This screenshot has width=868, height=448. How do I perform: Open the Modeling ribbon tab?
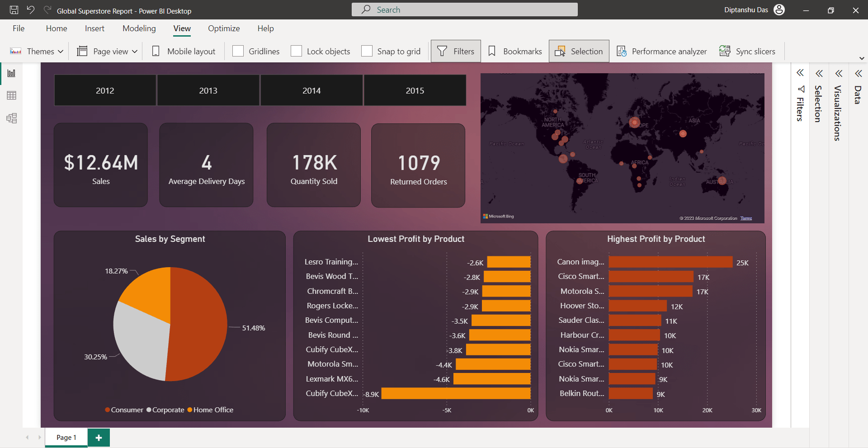coord(139,28)
